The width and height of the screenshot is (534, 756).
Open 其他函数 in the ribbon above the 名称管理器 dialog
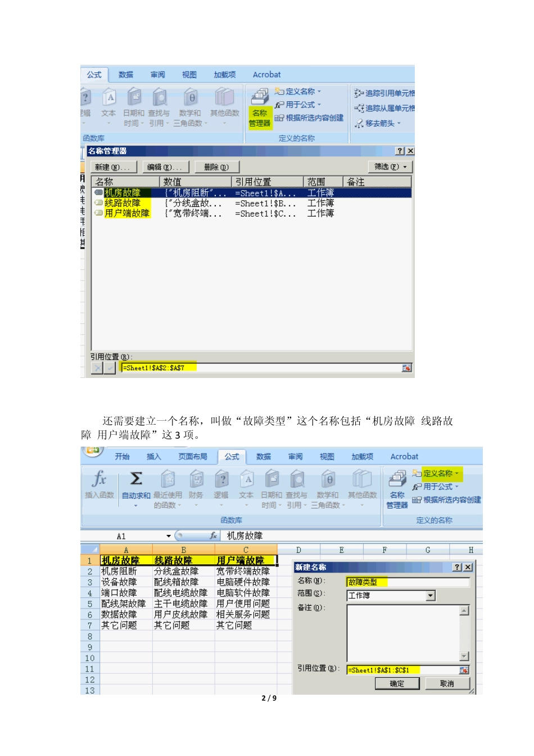coord(224,107)
